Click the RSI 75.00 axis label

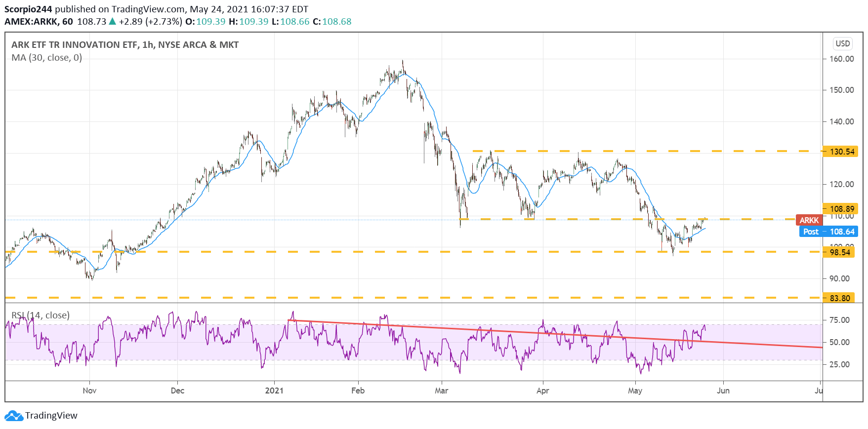click(x=839, y=320)
